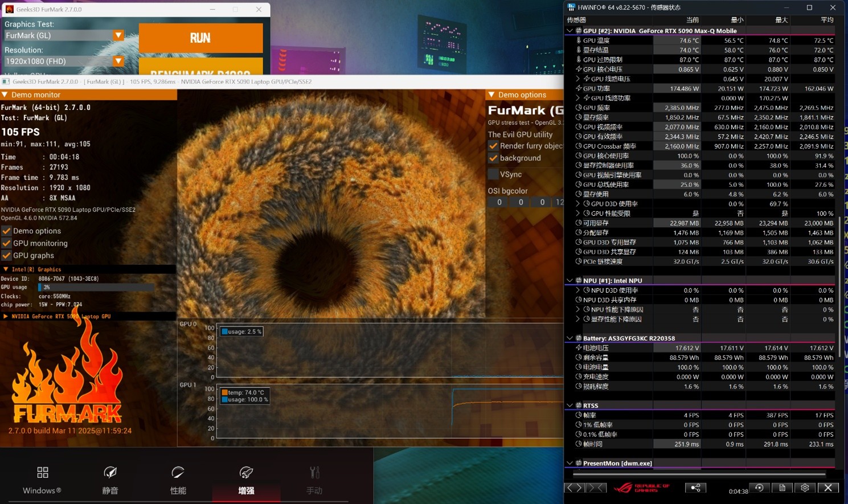Click the orange RUN button
The height and width of the screenshot is (504, 848).
pos(200,38)
